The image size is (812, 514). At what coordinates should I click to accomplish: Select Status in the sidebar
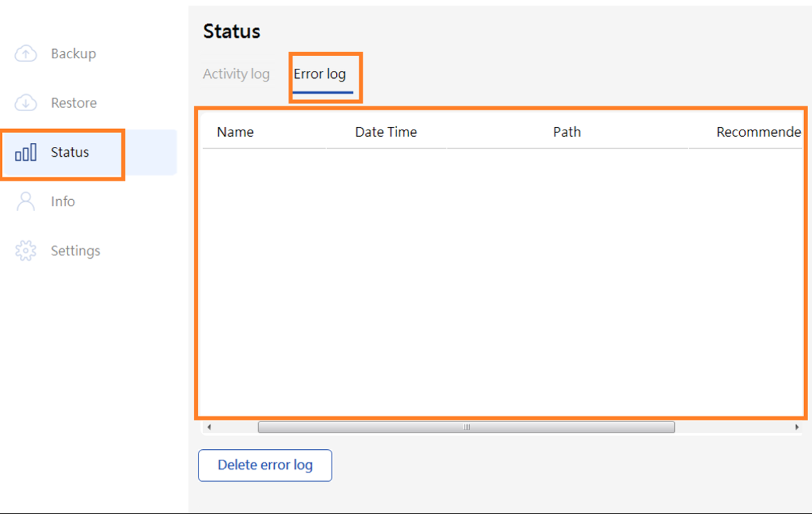(x=69, y=152)
